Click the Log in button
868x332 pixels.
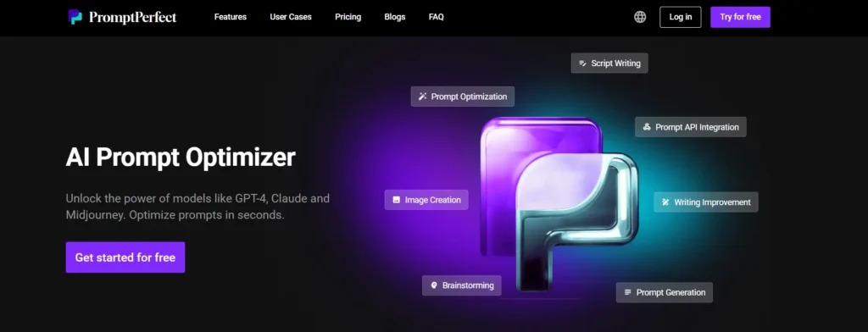[x=681, y=17]
